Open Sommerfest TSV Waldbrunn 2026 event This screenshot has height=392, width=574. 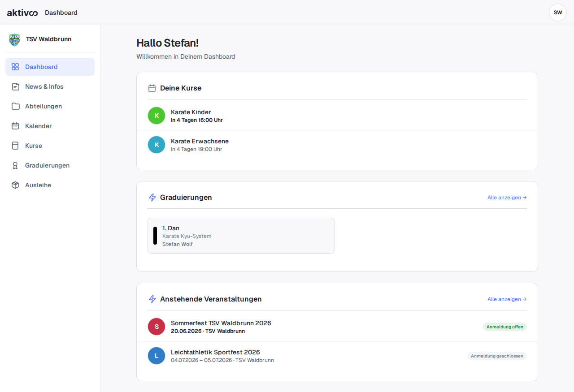click(x=337, y=327)
